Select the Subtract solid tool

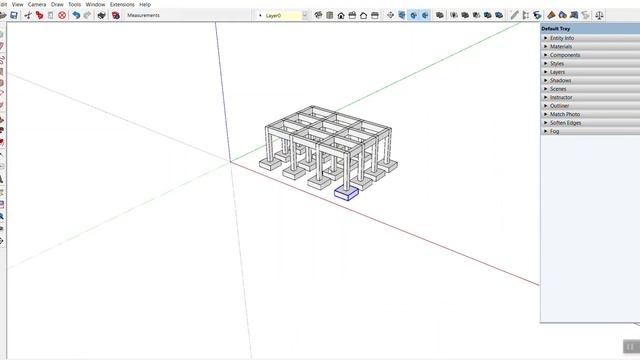(476, 16)
